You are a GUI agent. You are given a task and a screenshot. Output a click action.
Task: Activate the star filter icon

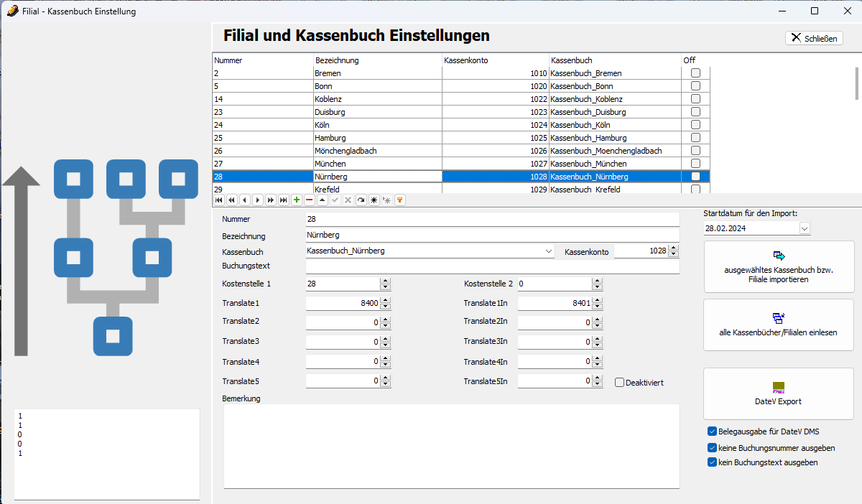click(374, 200)
